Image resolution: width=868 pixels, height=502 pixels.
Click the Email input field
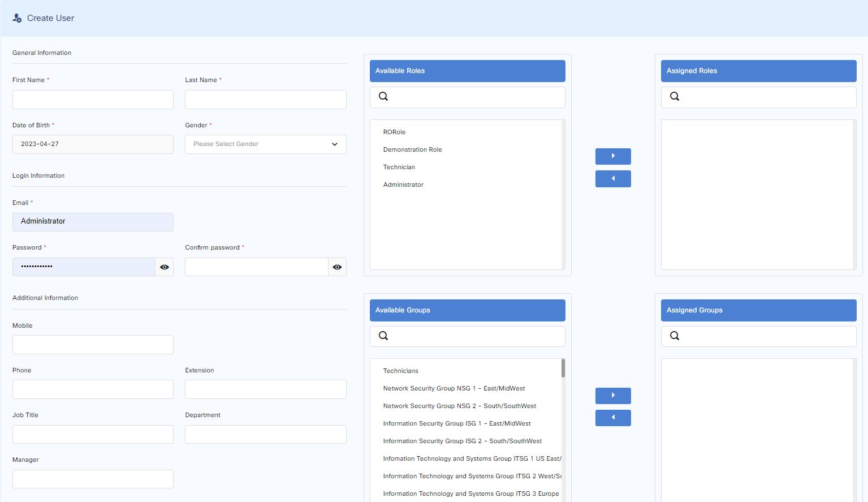[93, 222]
